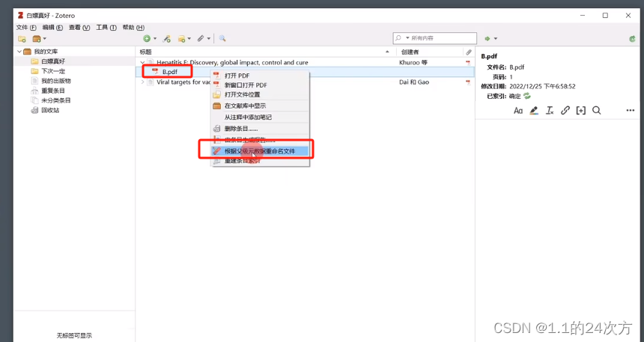Image resolution: width=644 pixels, height=342 pixels.
Task: Click the attachment paperclip column header
Action: (469, 52)
